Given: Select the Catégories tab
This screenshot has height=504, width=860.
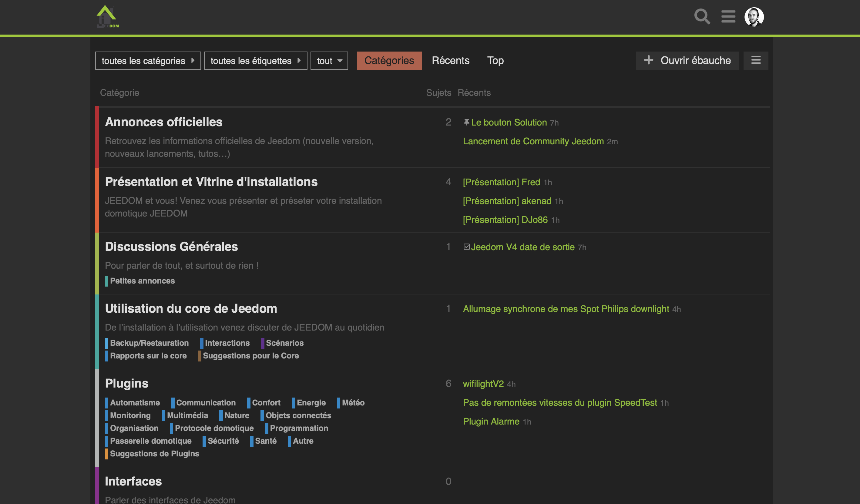Looking at the screenshot, I should 389,61.
